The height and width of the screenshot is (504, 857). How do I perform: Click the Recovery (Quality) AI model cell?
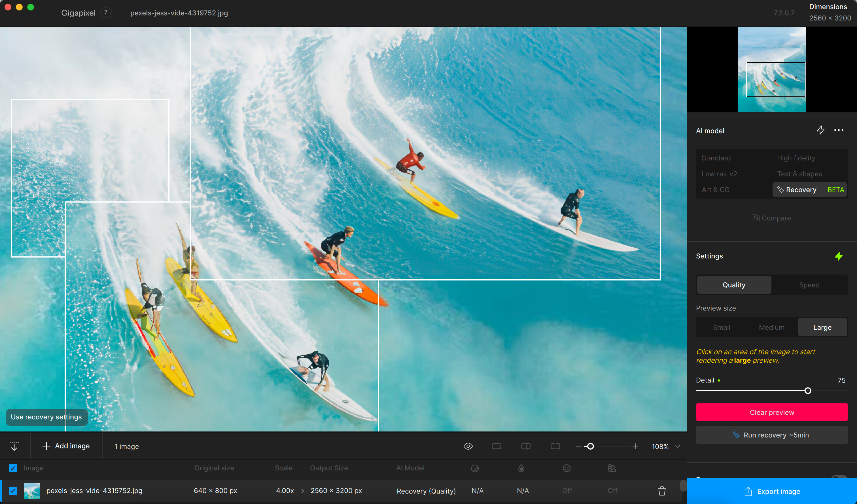(x=426, y=491)
